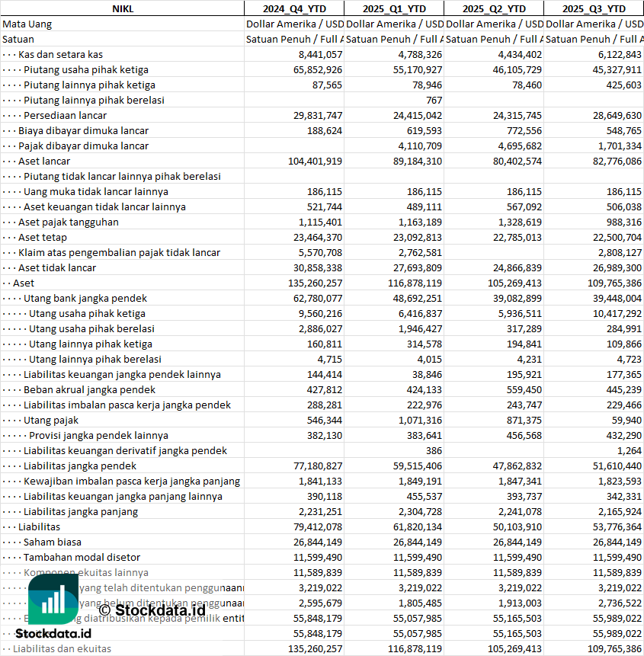
Task: Select derivative liability value 1,264
Action: tap(630, 451)
